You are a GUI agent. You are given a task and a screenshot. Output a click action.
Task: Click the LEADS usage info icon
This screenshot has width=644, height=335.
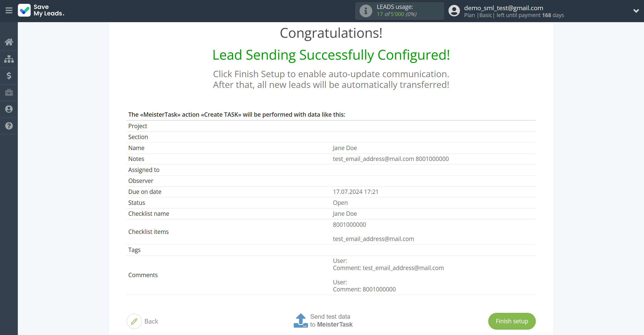pyautogui.click(x=366, y=11)
